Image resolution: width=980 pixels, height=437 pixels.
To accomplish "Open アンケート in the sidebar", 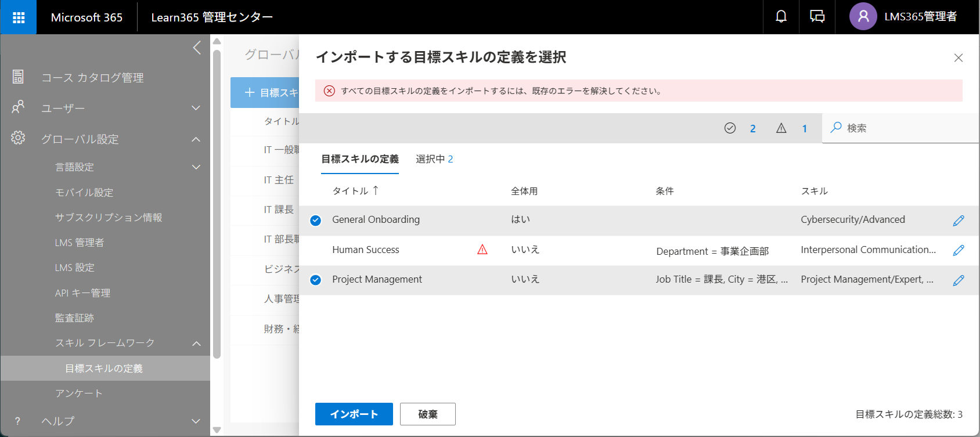I will (x=79, y=393).
